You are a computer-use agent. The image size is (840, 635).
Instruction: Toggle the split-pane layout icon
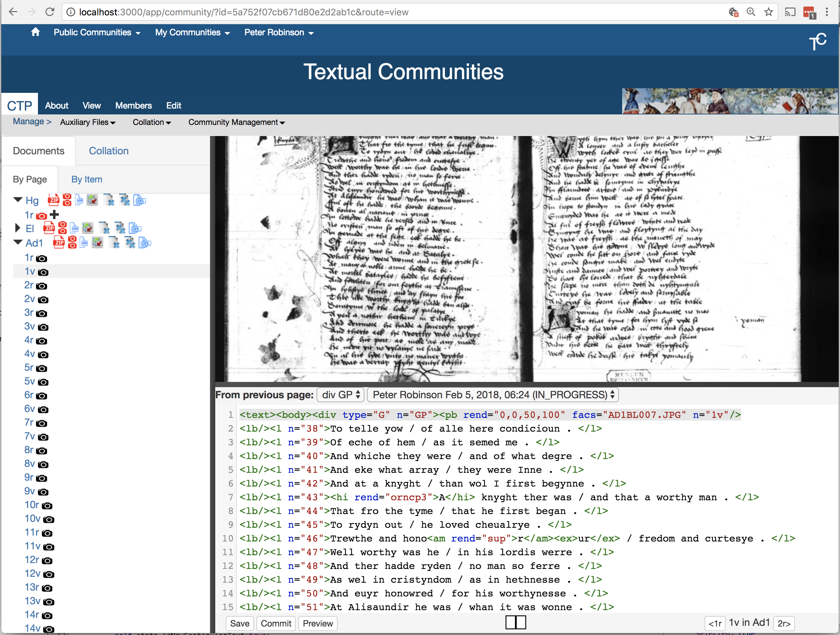516,623
